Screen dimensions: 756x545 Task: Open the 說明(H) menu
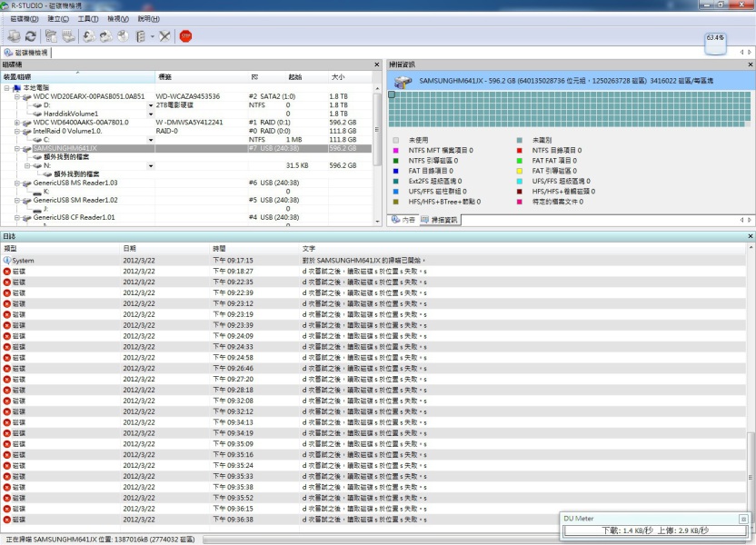pos(148,19)
